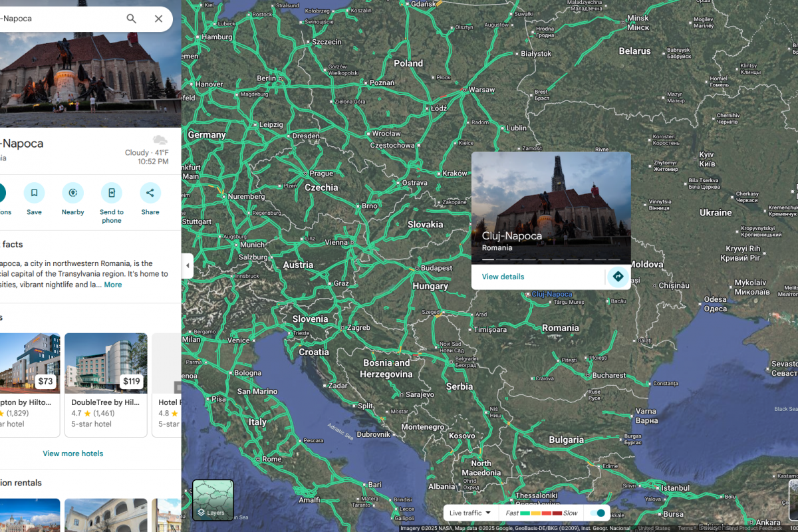798x532 pixels.
Task: Click the Send to phone icon
Action: click(x=112, y=193)
